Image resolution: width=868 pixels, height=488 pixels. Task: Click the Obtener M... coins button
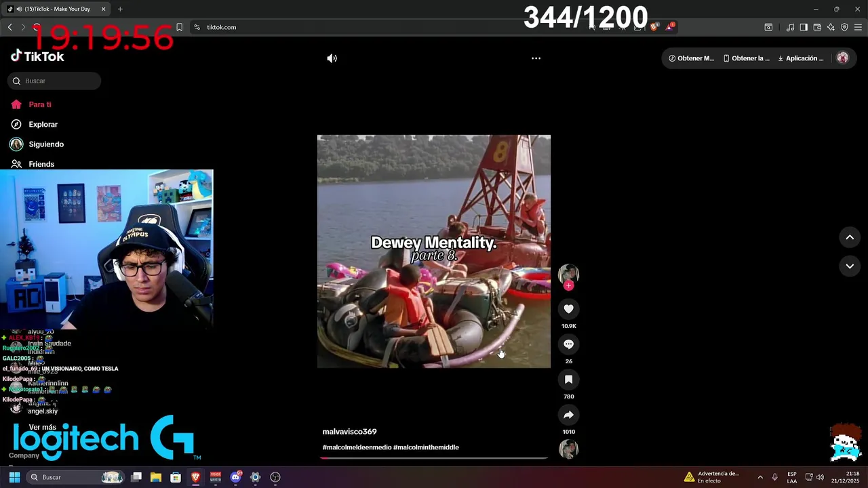point(691,58)
